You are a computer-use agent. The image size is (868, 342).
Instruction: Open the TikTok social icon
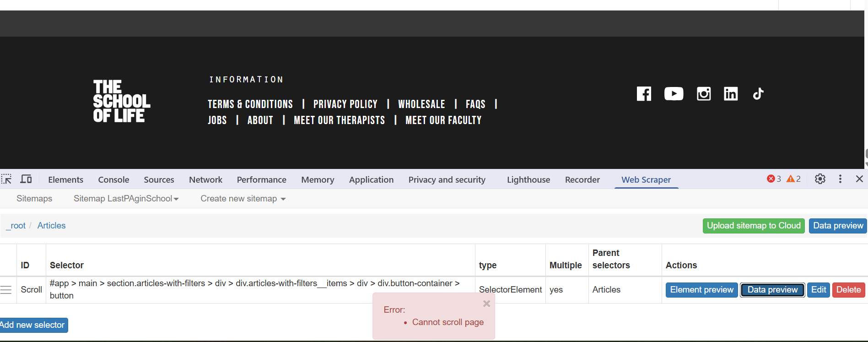(x=758, y=94)
